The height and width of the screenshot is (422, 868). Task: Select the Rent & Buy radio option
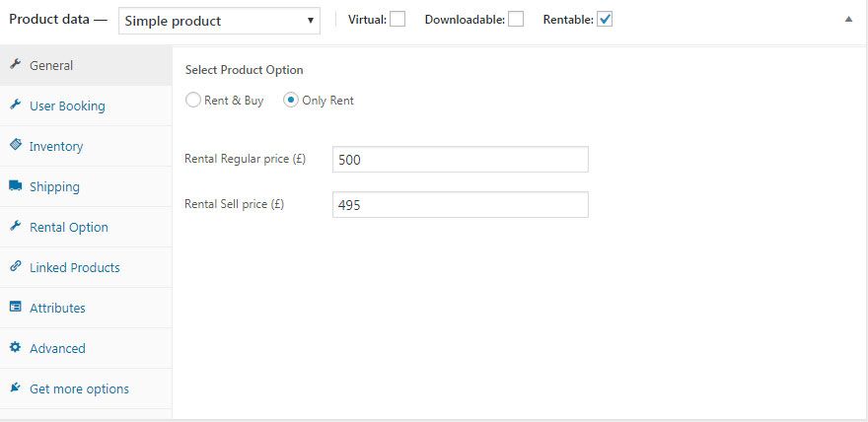click(x=192, y=101)
